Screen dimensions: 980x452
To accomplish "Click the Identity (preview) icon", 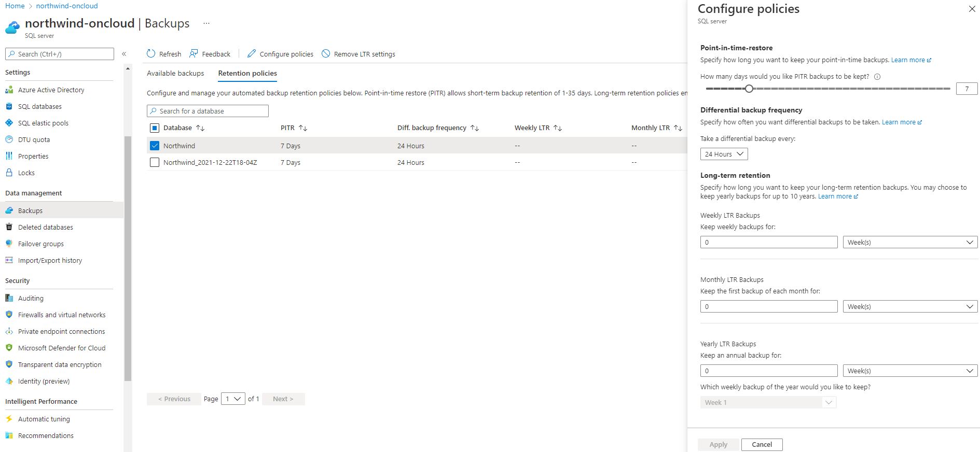I will (x=9, y=381).
